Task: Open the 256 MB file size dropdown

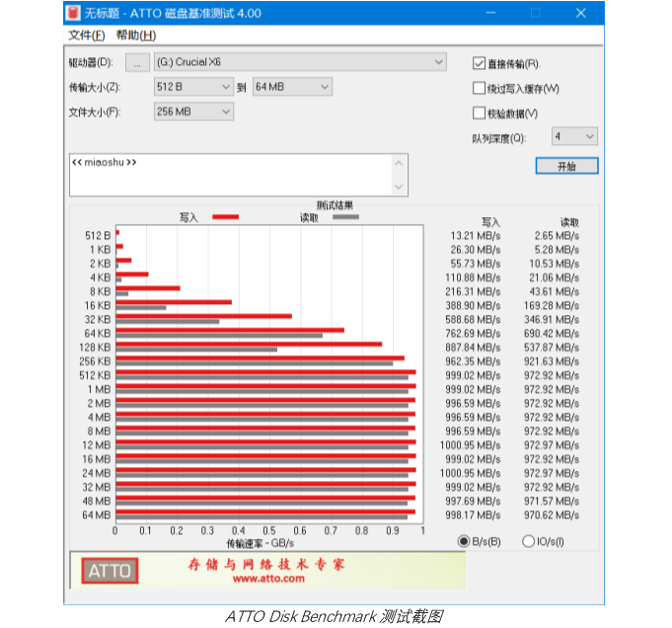Action: [x=193, y=112]
